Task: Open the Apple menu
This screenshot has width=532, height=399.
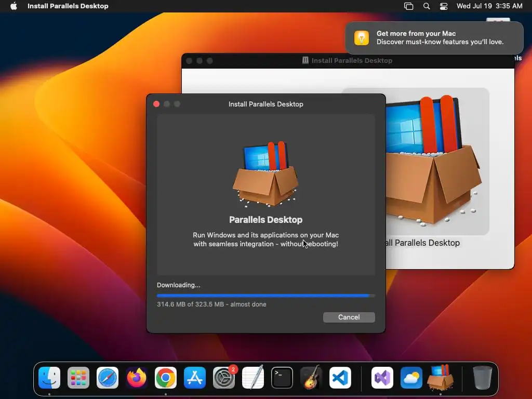Action: pyautogui.click(x=14, y=6)
